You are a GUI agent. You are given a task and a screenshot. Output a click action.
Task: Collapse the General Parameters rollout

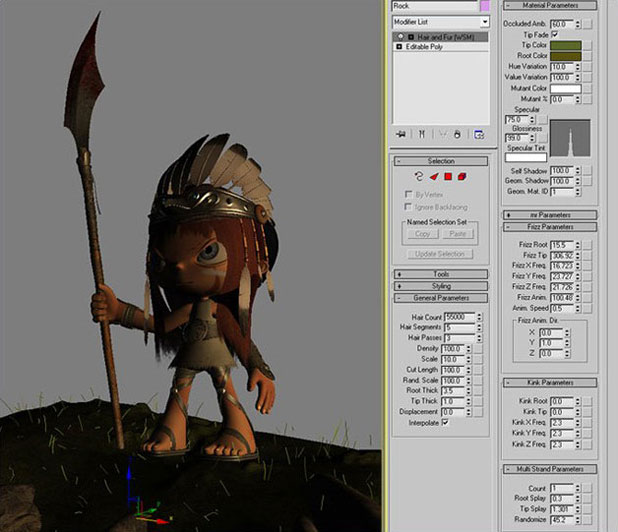click(x=441, y=298)
